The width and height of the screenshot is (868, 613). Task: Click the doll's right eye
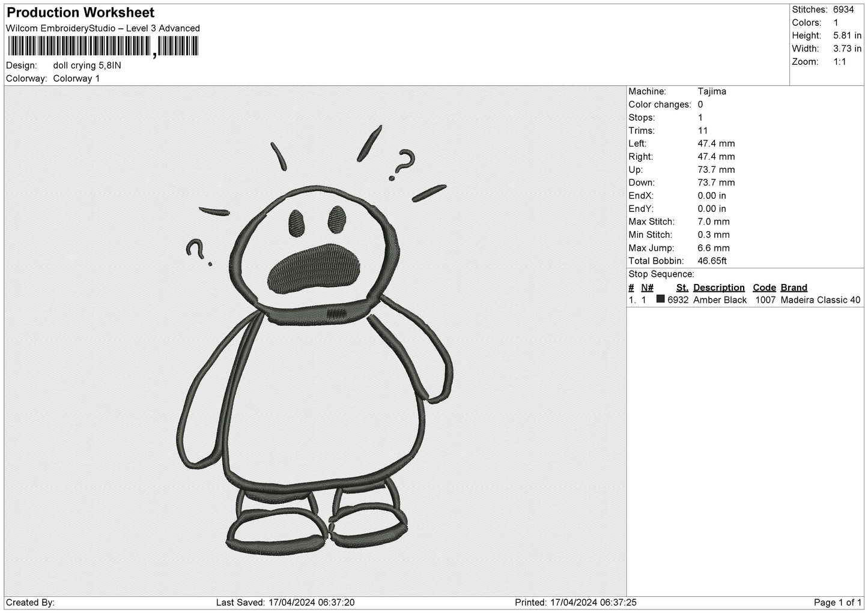(337, 219)
